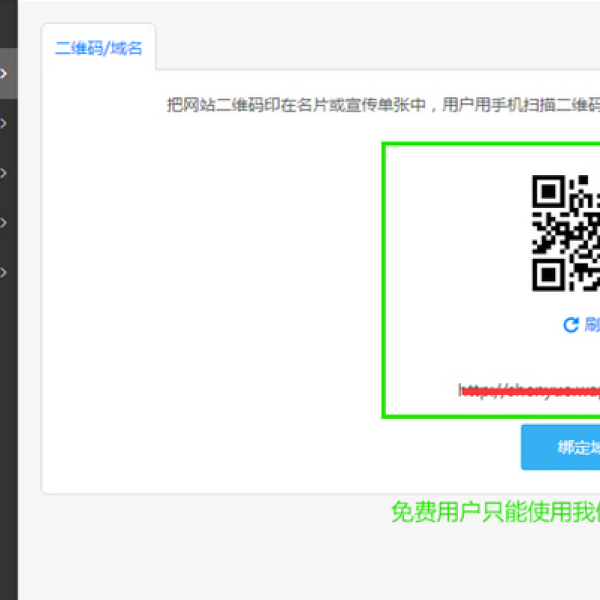This screenshot has width=600, height=600.
Task: Click the 刷新 text link
Action: tap(591, 324)
